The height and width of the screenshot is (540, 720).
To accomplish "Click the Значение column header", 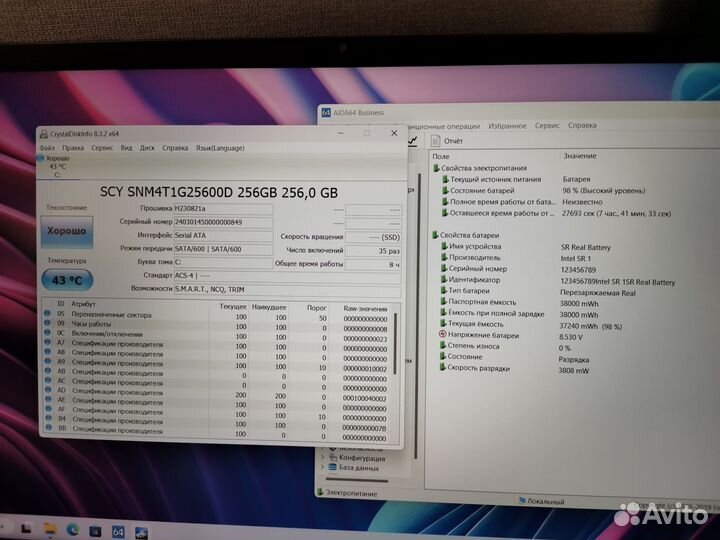I will point(579,156).
